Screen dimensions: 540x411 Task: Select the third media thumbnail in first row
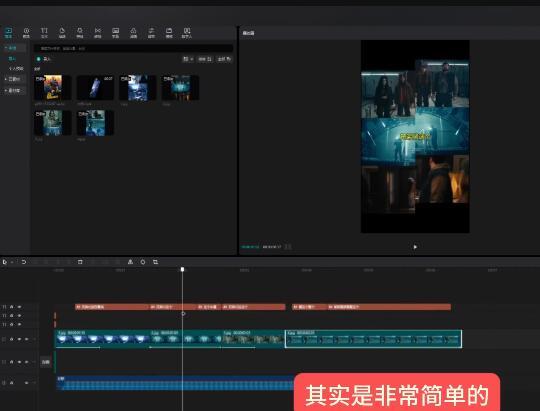138,88
